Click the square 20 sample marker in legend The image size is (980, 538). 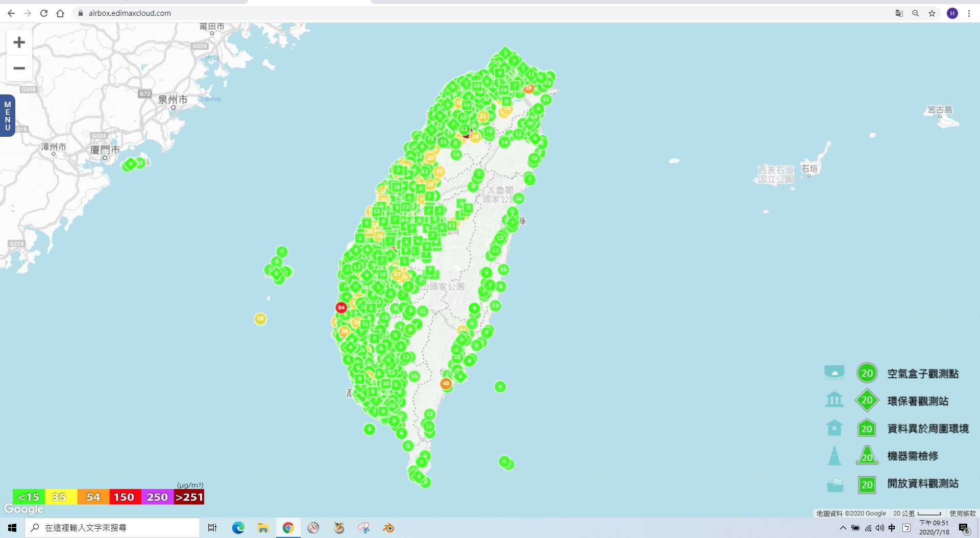(x=867, y=484)
